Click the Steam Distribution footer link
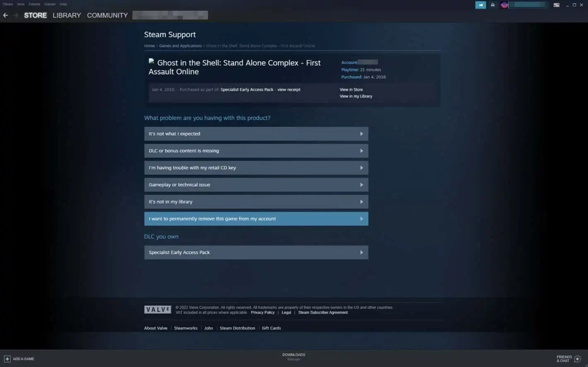 click(237, 328)
